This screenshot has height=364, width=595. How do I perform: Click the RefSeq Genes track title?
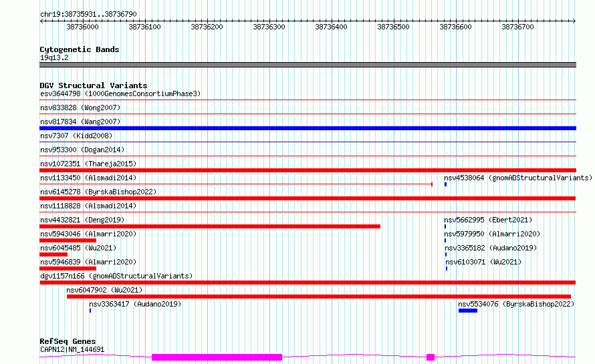pyautogui.click(x=68, y=341)
